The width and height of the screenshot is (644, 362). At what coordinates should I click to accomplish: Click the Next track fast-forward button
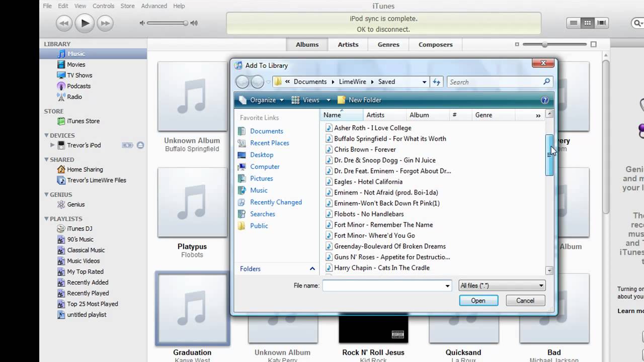105,23
